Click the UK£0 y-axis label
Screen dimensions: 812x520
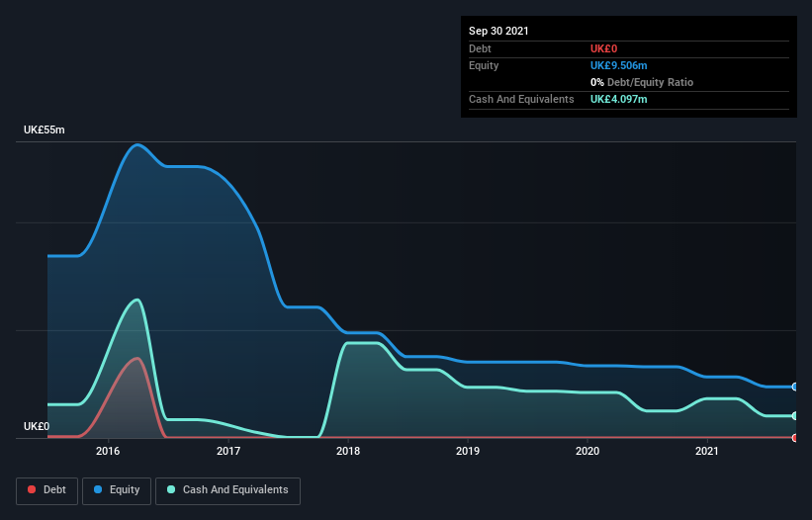coord(37,426)
